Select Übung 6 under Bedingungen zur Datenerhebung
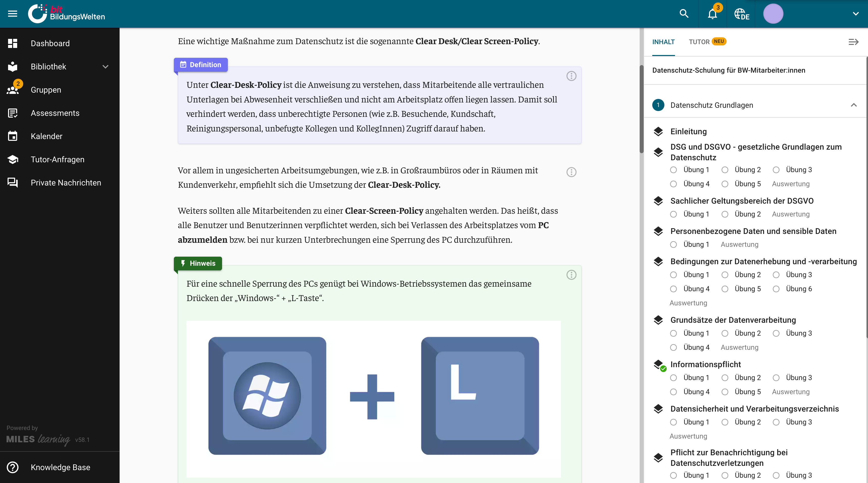Viewport: 868px width, 483px height. [x=776, y=289]
